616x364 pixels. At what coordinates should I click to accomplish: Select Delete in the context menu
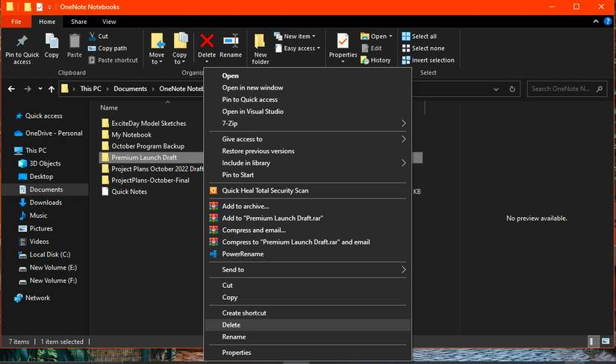[231, 325]
